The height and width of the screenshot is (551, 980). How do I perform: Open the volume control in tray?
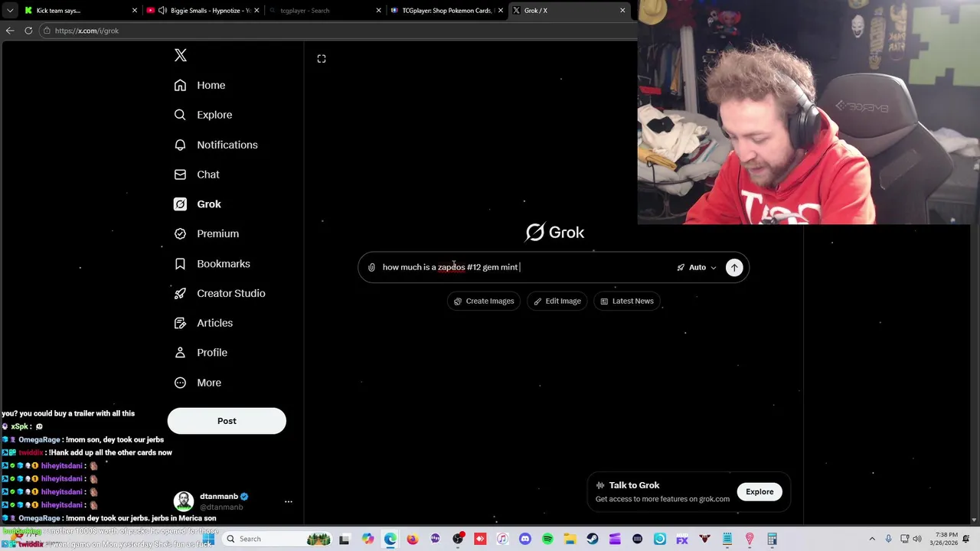tap(917, 539)
